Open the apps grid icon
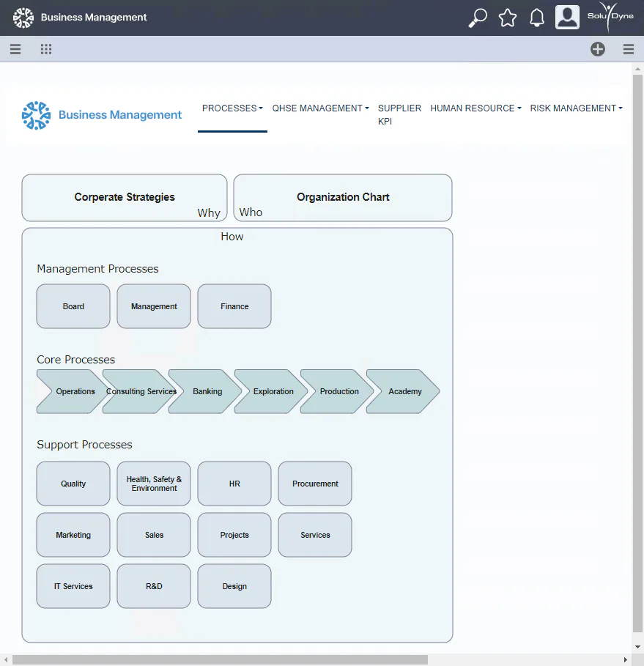This screenshot has height=666, width=644. [46, 49]
